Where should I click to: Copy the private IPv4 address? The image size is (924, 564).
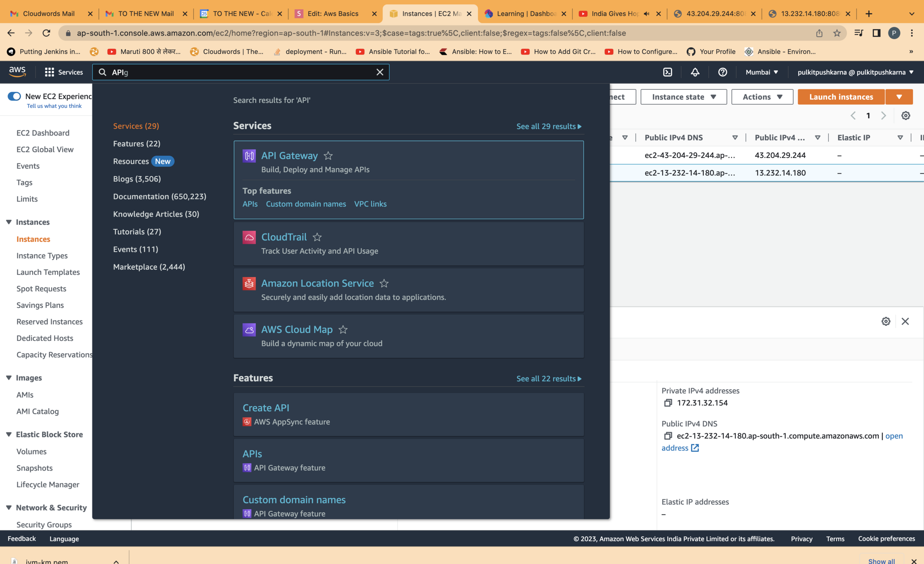click(x=668, y=403)
